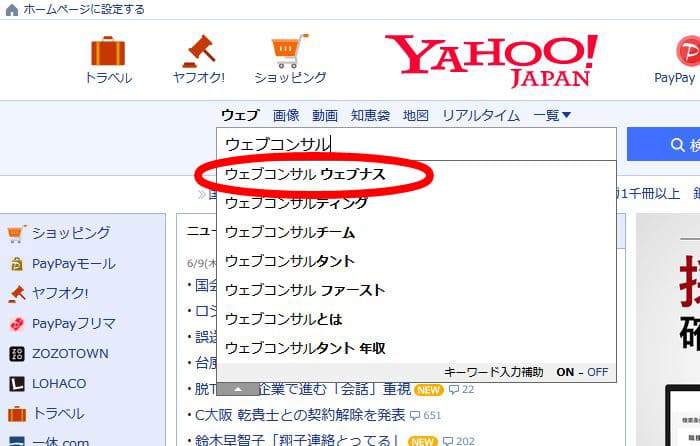
Task: Open ヤフオク! in the left sidebar
Action: (x=60, y=293)
